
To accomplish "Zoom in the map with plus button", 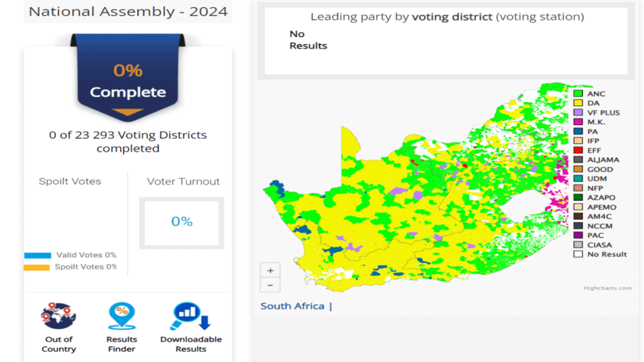I will click(270, 271).
